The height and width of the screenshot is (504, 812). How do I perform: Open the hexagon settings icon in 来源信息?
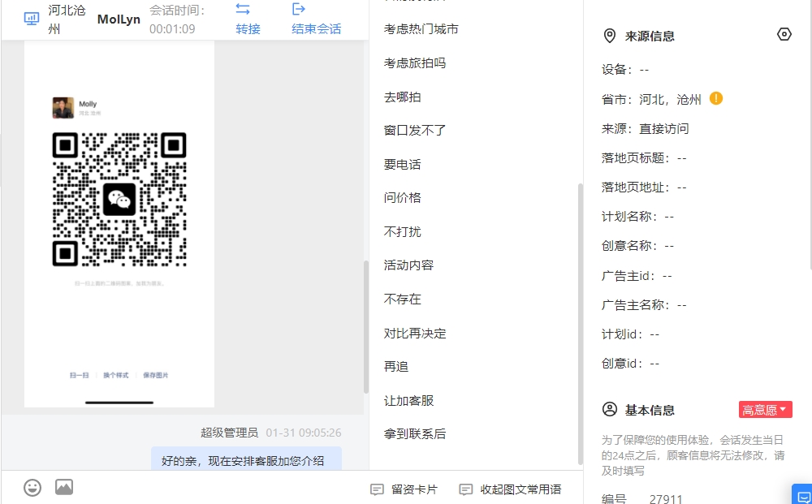click(x=784, y=34)
